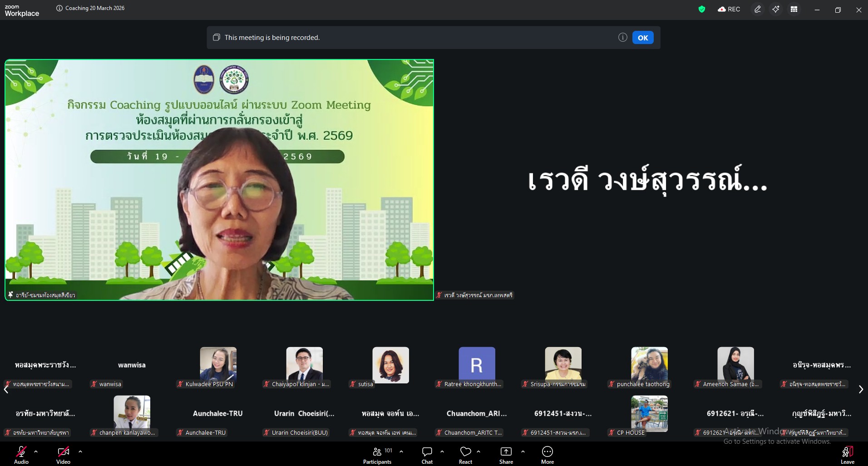This screenshot has height=466, width=868.
Task: Change layout with the grid view icon
Action: 794,9
